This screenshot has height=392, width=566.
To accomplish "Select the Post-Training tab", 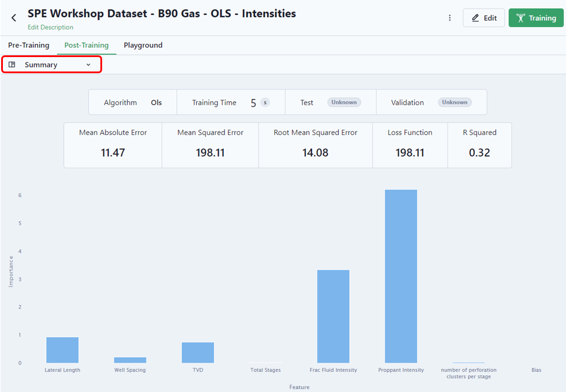I will click(87, 45).
